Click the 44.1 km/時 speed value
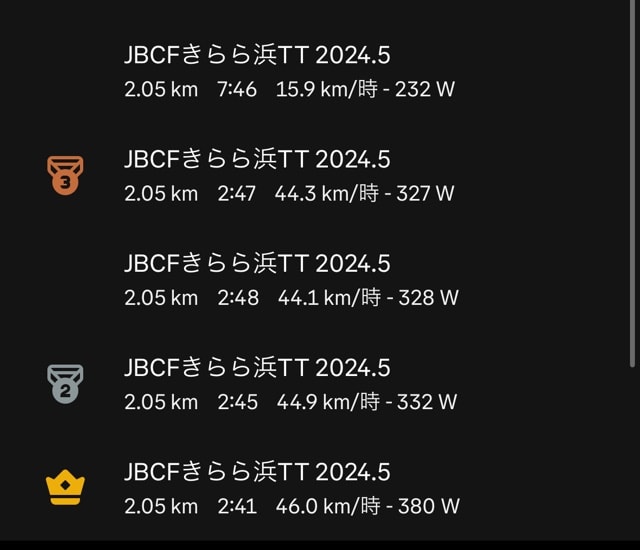This screenshot has width=640, height=550. 329,298
